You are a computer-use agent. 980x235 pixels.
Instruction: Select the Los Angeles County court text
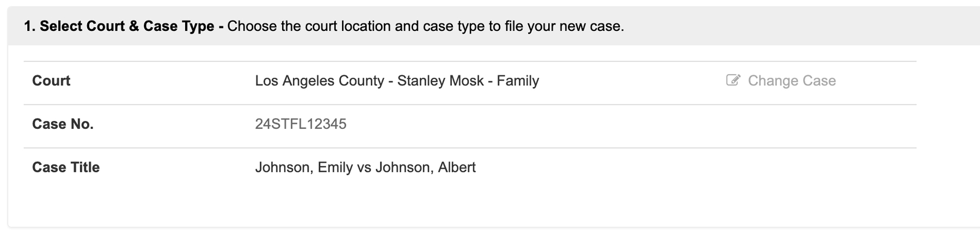(x=320, y=81)
